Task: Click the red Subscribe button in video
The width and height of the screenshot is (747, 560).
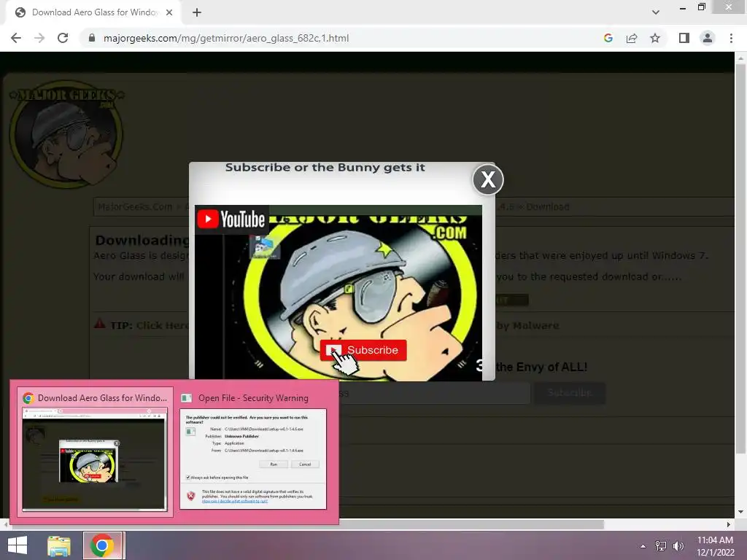Action: point(363,350)
